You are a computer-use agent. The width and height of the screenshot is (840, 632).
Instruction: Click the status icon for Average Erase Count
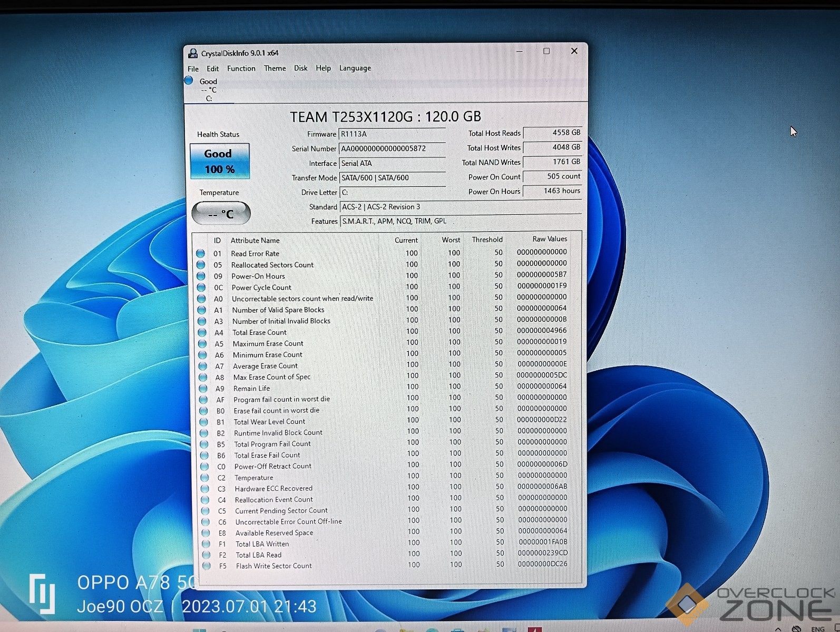[202, 366]
